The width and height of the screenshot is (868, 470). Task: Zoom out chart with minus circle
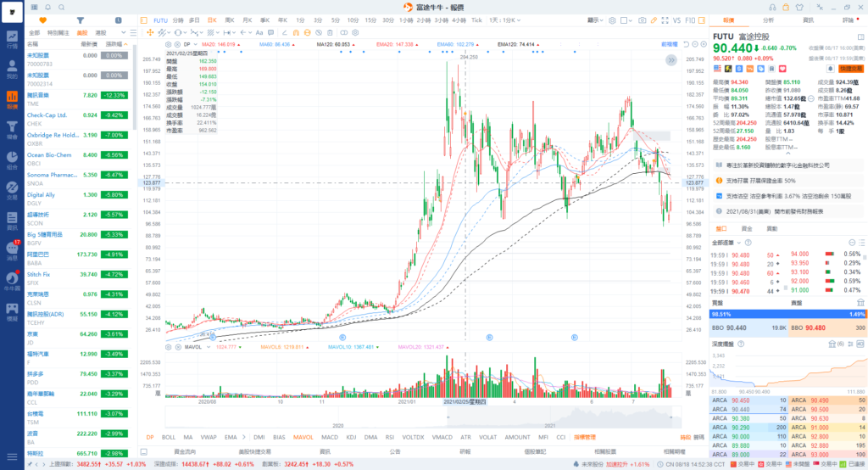tap(695, 44)
